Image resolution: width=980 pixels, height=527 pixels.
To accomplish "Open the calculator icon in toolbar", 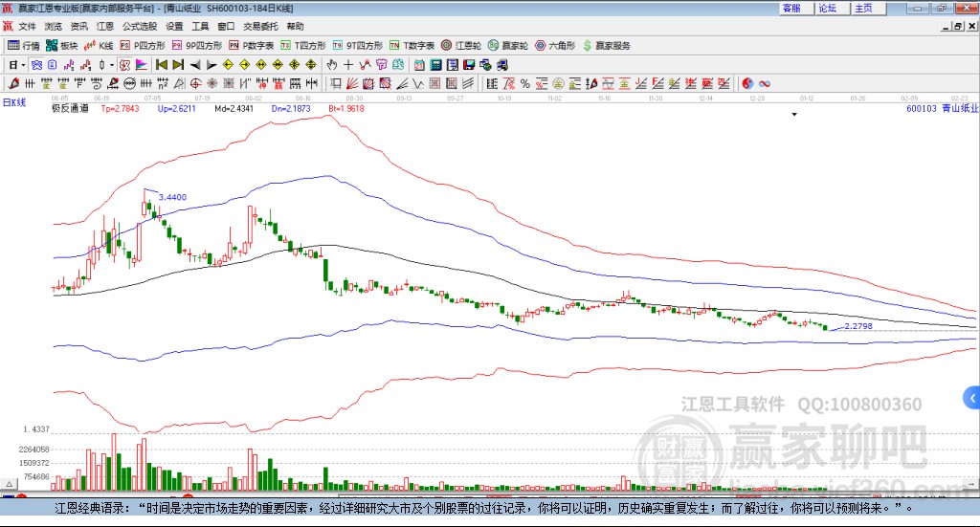I will [435, 65].
